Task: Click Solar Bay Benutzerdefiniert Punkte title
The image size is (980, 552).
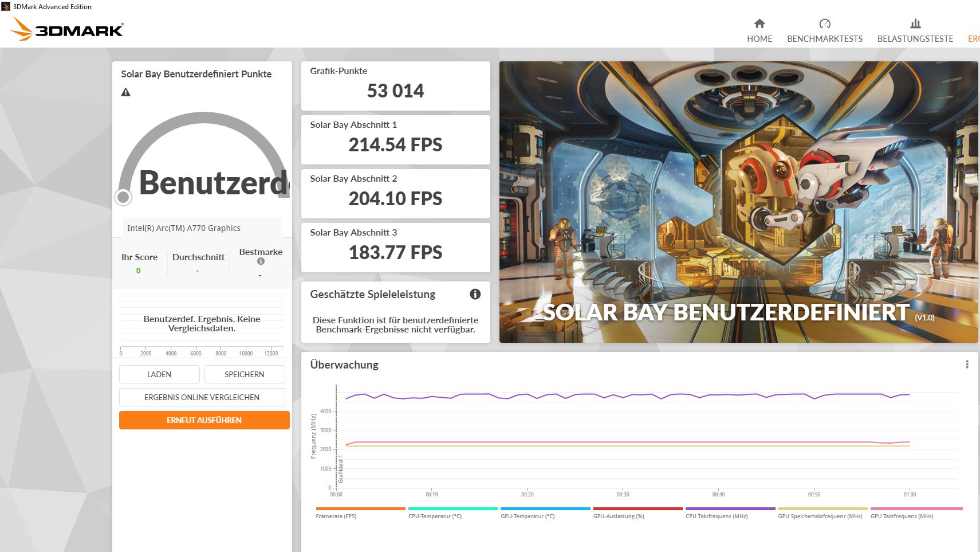Action: click(196, 74)
